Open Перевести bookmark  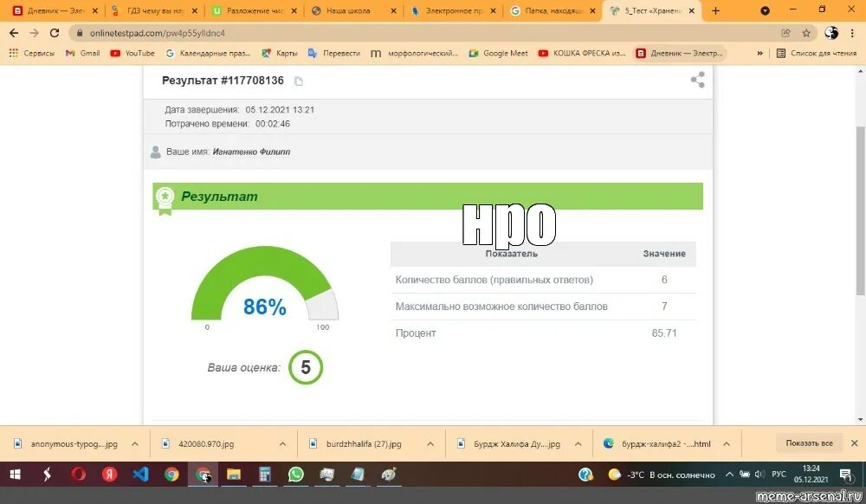[334, 53]
